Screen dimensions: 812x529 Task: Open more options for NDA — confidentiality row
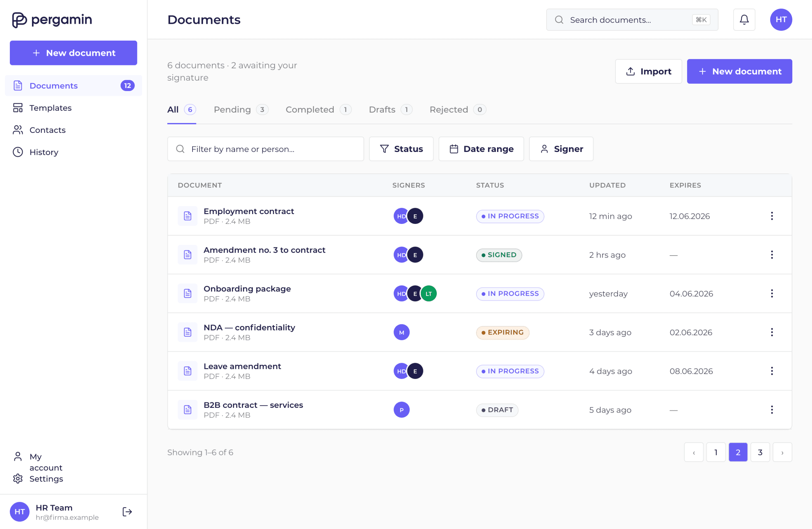point(772,332)
